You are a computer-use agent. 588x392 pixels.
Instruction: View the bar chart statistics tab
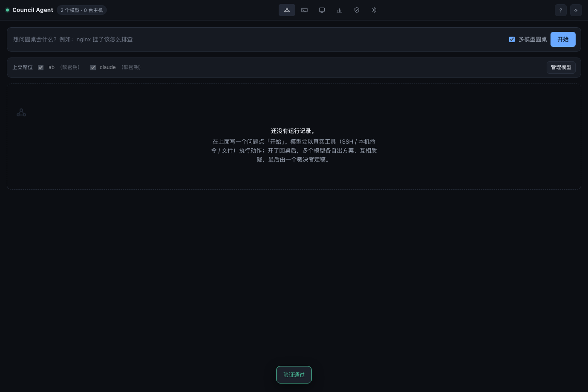click(x=339, y=10)
